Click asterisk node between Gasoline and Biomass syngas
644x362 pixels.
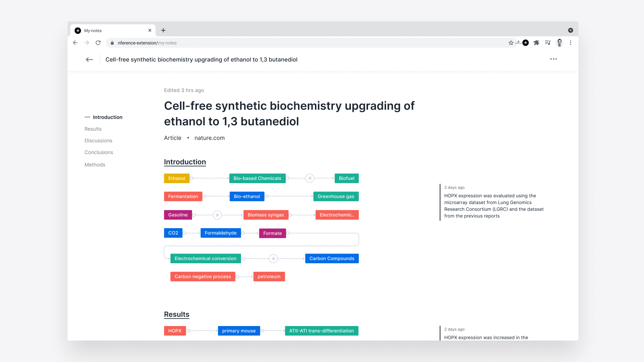(x=217, y=215)
